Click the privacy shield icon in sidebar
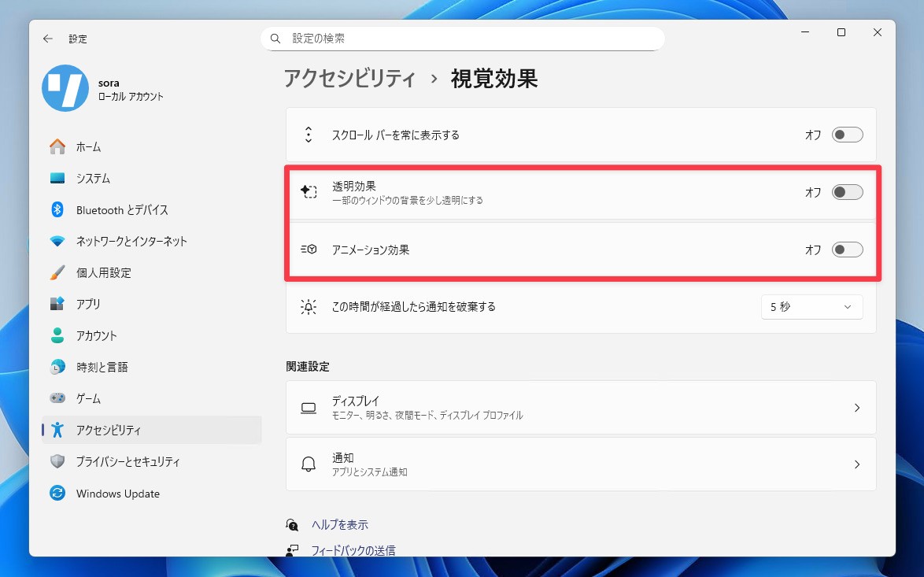The image size is (924, 577). [x=57, y=462]
